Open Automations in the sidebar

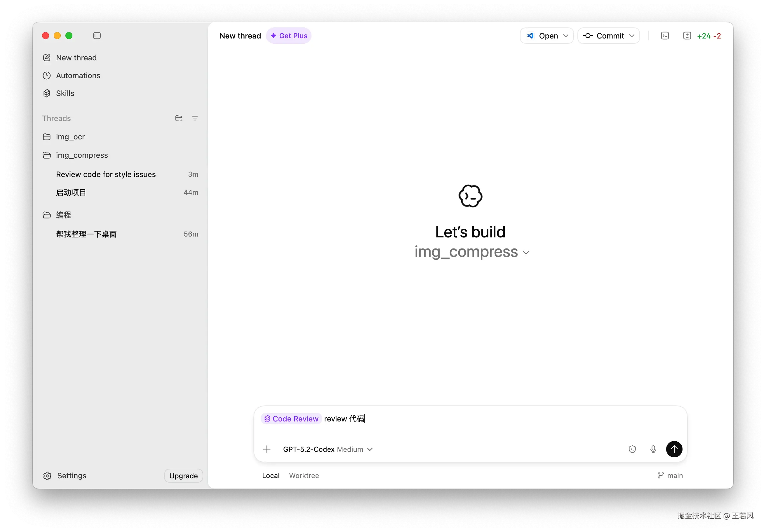tap(78, 76)
